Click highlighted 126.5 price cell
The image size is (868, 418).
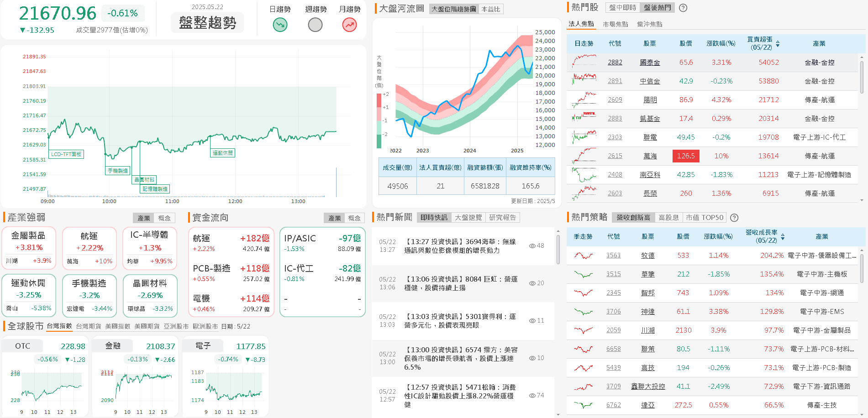click(x=686, y=156)
